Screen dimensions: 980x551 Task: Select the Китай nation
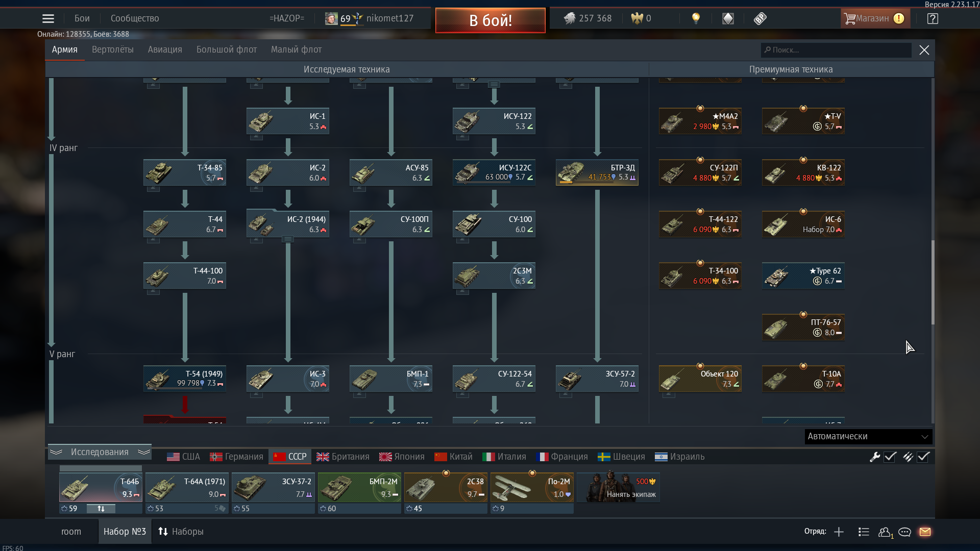pyautogui.click(x=453, y=457)
